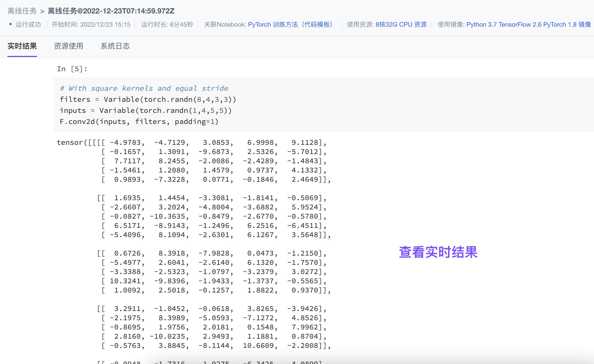Click the 查看实时结果 annotation label
The height and width of the screenshot is (364, 594).
tap(438, 252)
